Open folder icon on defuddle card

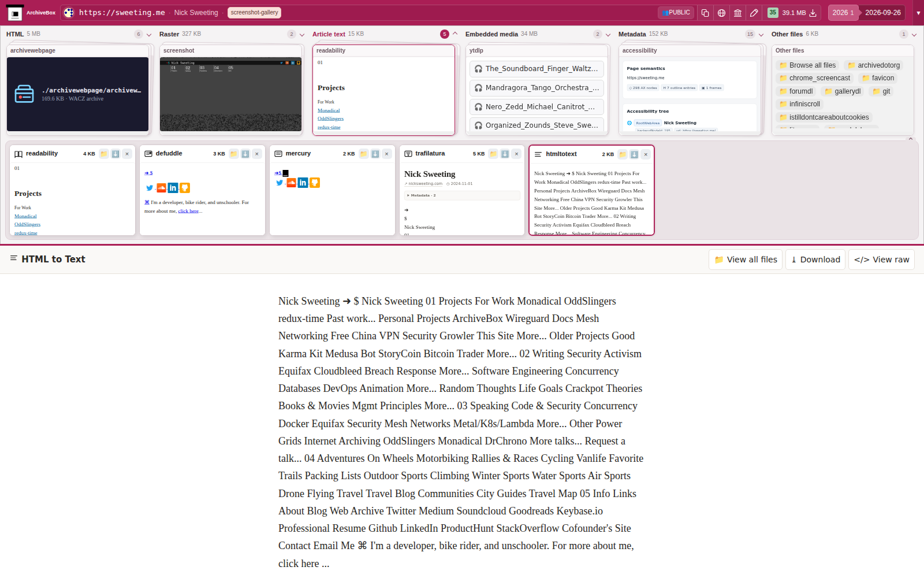click(x=234, y=154)
